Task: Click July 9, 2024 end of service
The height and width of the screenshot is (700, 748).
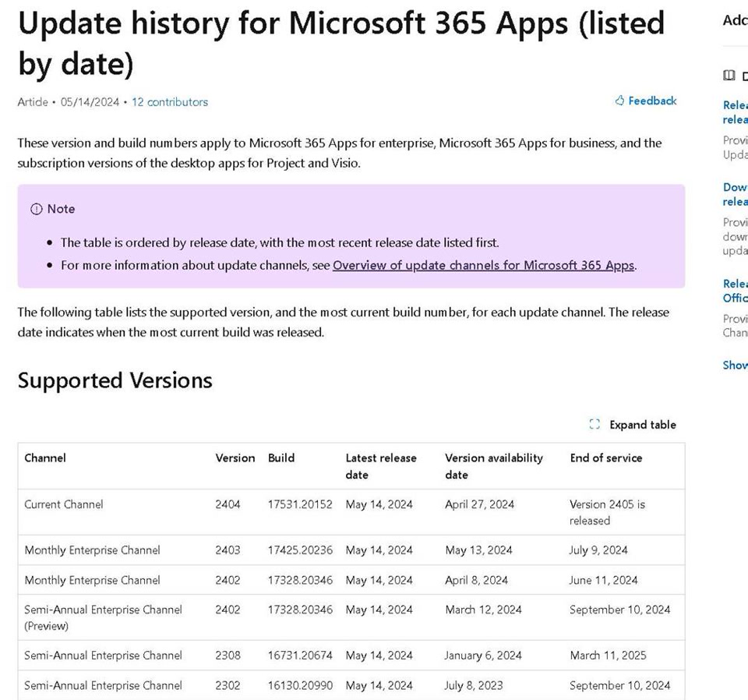Action: point(598,550)
